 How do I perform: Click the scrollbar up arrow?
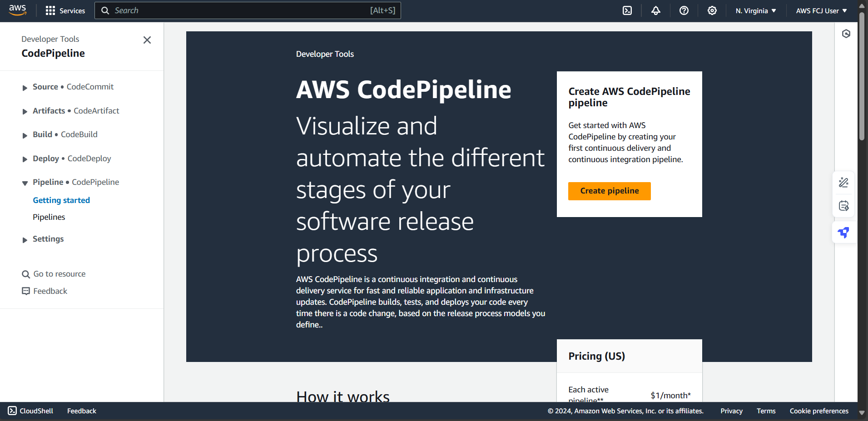click(x=862, y=6)
